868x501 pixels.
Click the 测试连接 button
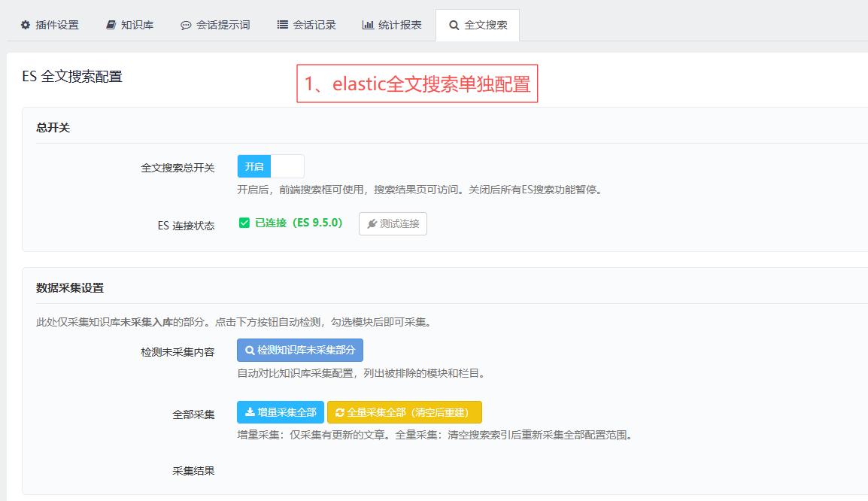(393, 223)
